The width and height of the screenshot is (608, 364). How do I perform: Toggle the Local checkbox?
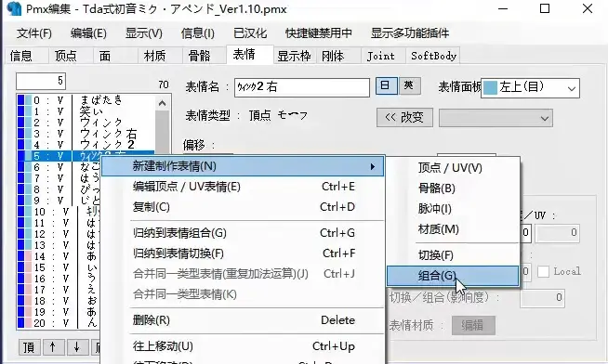pyautogui.click(x=543, y=272)
